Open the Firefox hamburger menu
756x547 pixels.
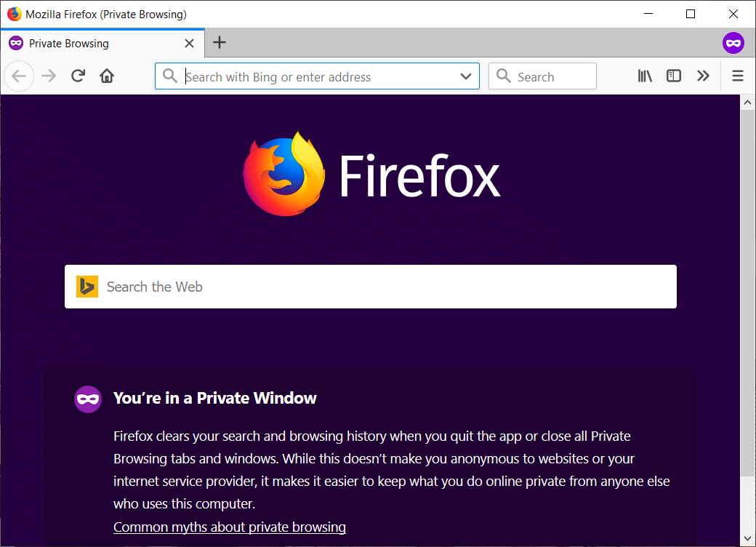click(x=738, y=76)
